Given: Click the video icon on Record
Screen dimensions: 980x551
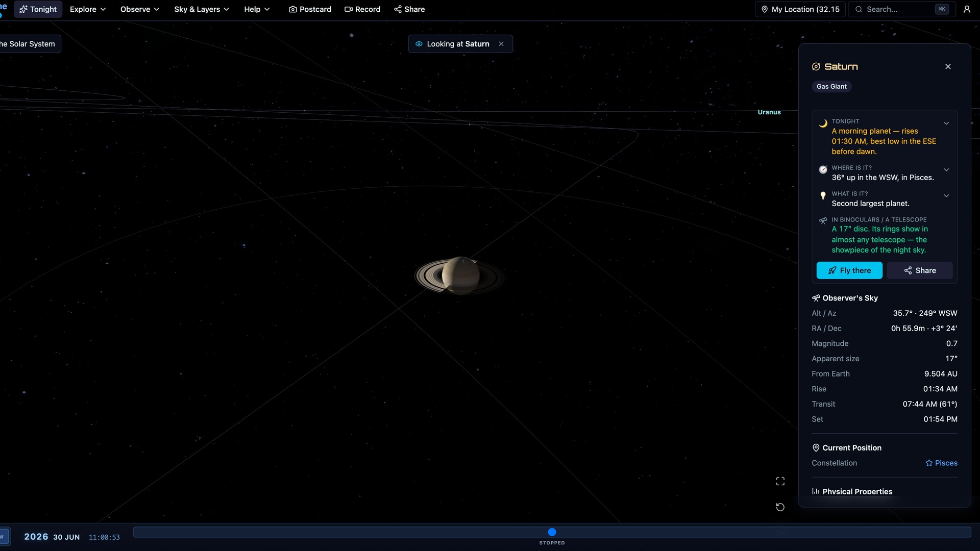Looking at the screenshot, I should click(x=349, y=9).
